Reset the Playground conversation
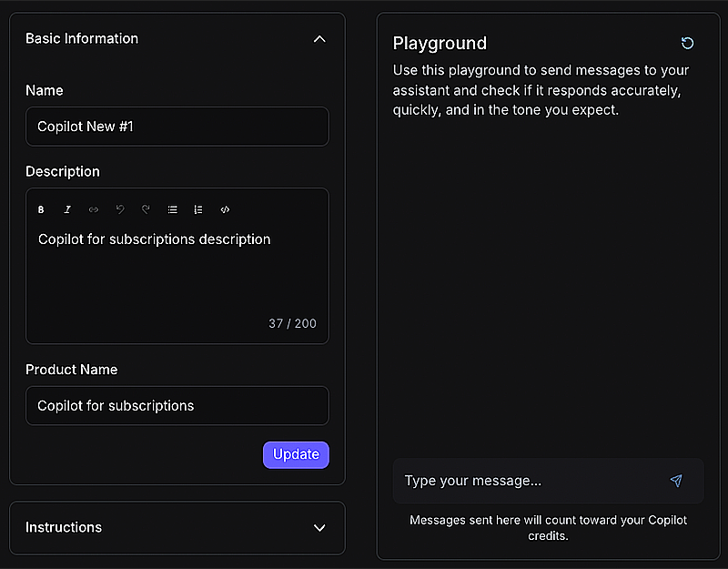The width and height of the screenshot is (728, 569). click(687, 43)
